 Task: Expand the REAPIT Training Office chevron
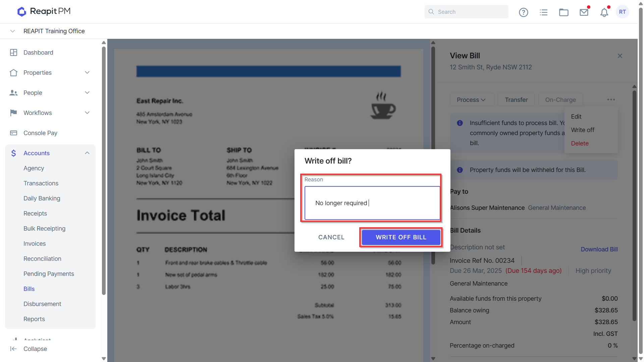(x=12, y=31)
